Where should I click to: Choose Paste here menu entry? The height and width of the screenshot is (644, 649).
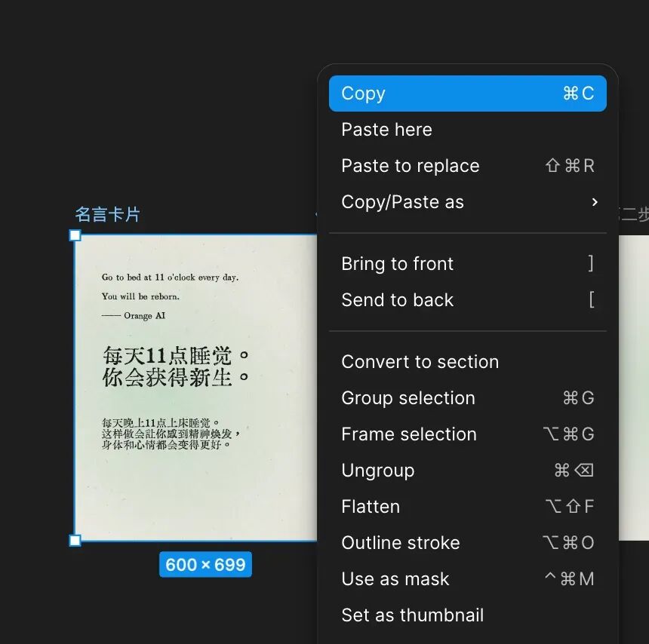click(467, 130)
